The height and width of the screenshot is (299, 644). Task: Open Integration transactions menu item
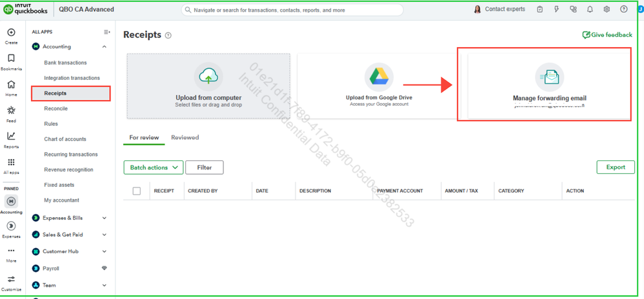pyautogui.click(x=72, y=78)
